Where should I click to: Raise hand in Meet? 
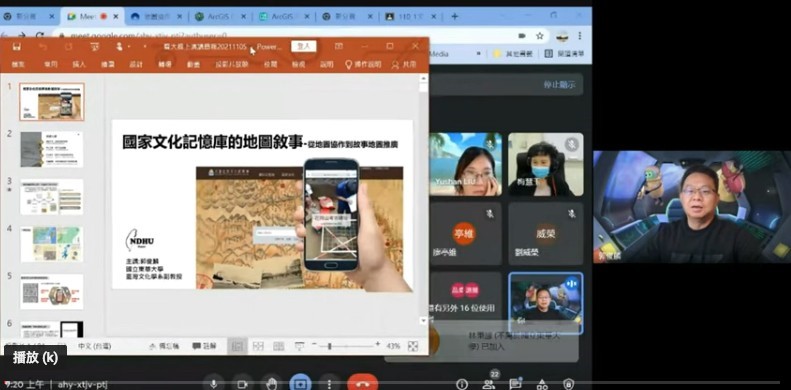point(271,384)
